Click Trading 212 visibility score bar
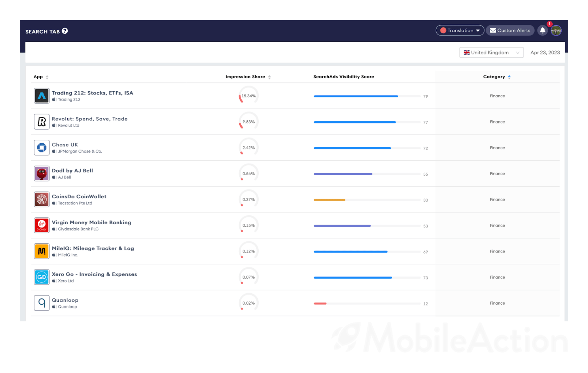Screen dimensions: 588x373 [367, 96]
